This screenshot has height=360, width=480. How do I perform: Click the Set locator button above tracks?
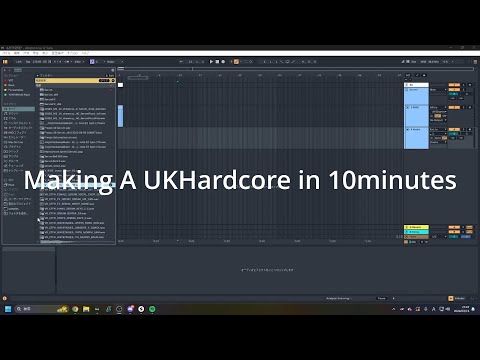click(x=408, y=75)
